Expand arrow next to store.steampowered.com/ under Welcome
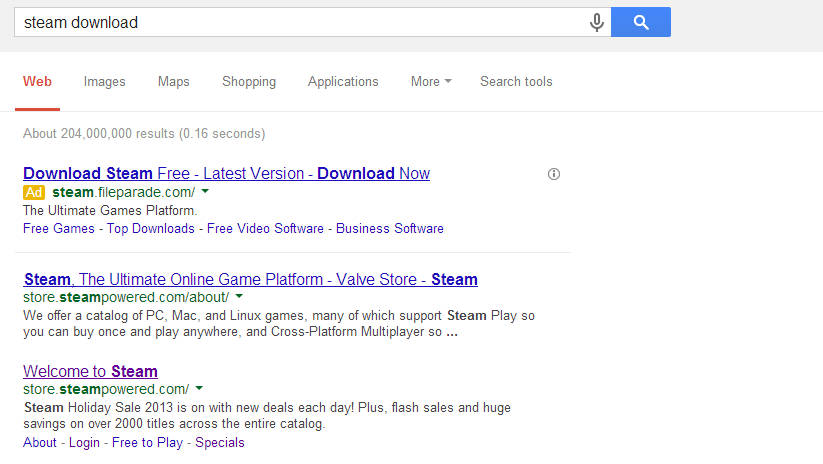 coord(199,389)
